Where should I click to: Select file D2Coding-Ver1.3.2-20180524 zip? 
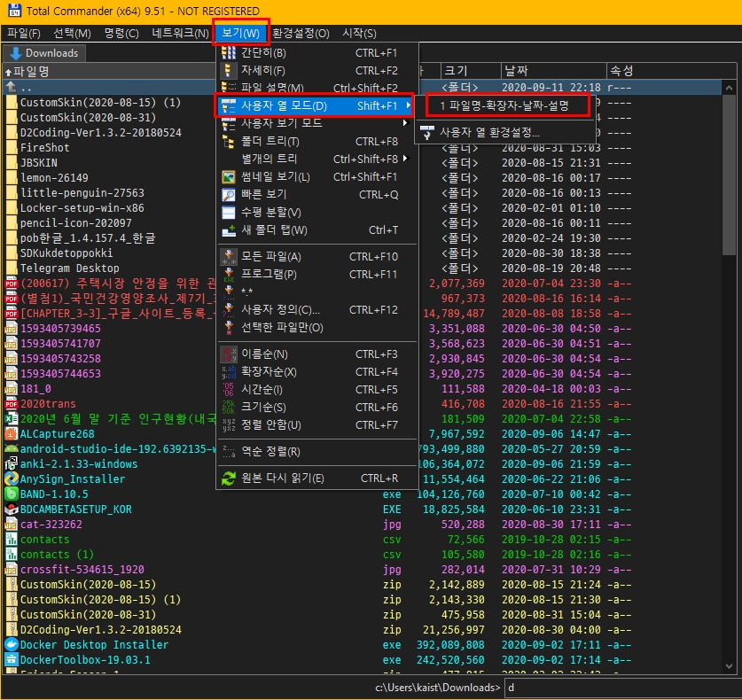[101, 629]
